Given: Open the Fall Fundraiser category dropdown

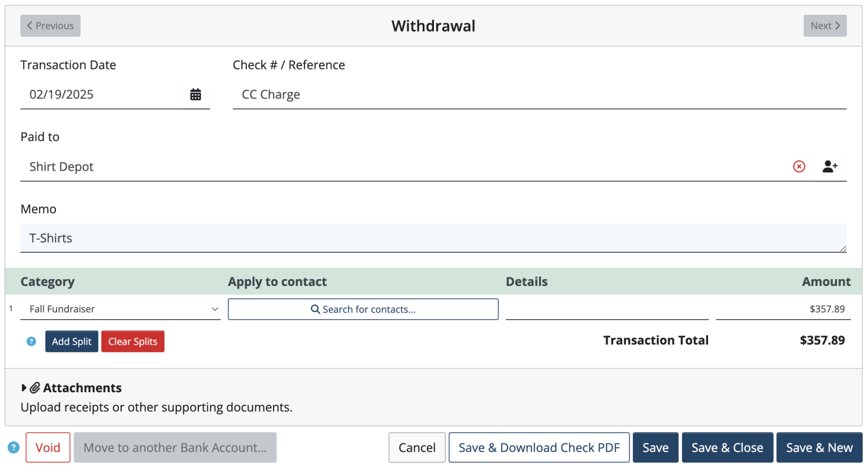Looking at the screenshot, I should pos(120,309).
